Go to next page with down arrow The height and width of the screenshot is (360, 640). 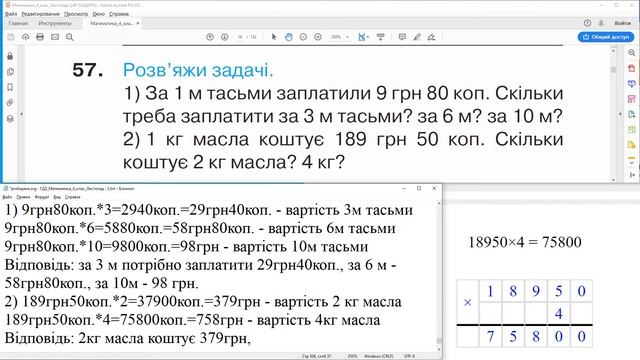[224, 37]
